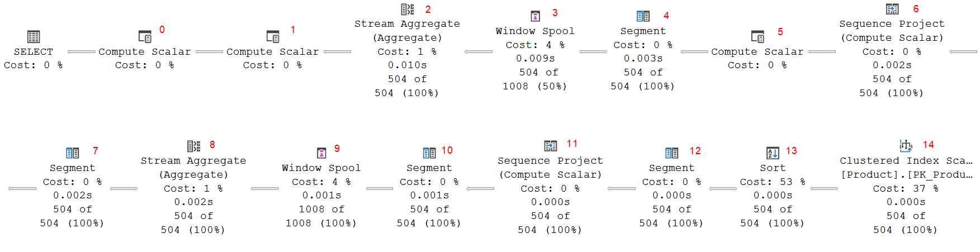Screen dimensions: 980x252
Task: Click Segment operator icon numbered 7
Action: tap(73, 153)
